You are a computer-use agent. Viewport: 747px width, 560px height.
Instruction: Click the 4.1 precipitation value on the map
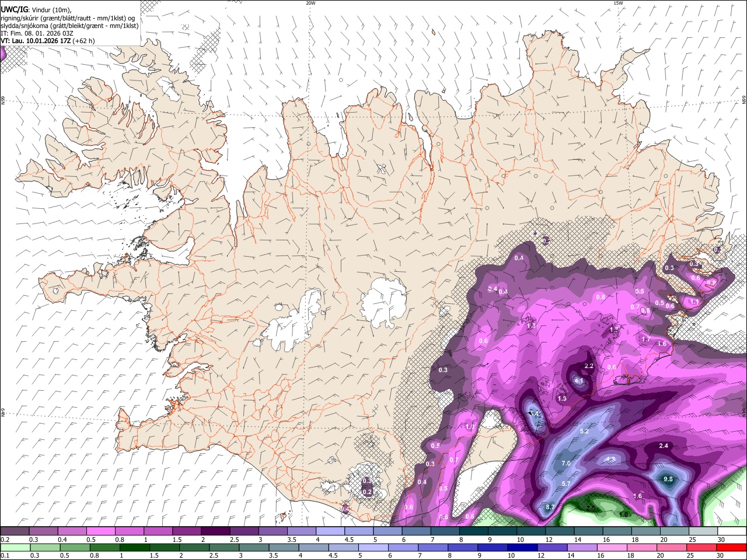(x=579, y=381)
